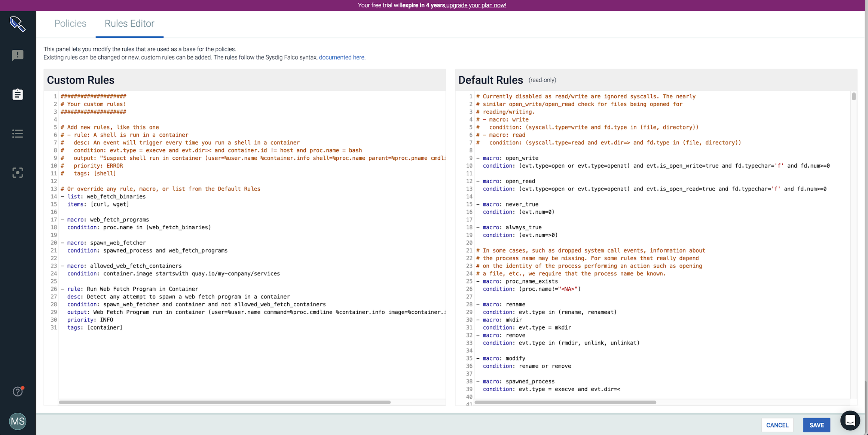Click line 'macro: spawn_web_fetcher'
Screen dimensions: 868x435
(x=103, y=243)
